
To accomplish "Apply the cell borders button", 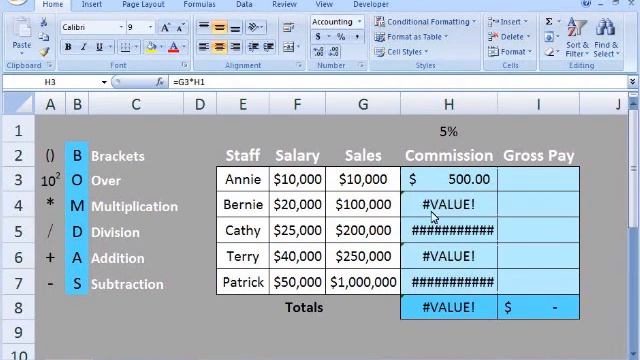I will (125, 47).
